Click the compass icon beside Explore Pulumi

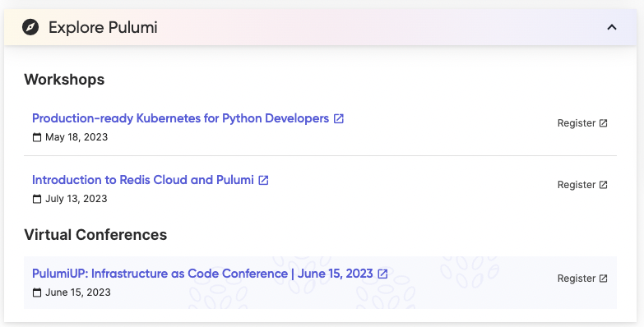pyautogui.click(x=30, y=27)
